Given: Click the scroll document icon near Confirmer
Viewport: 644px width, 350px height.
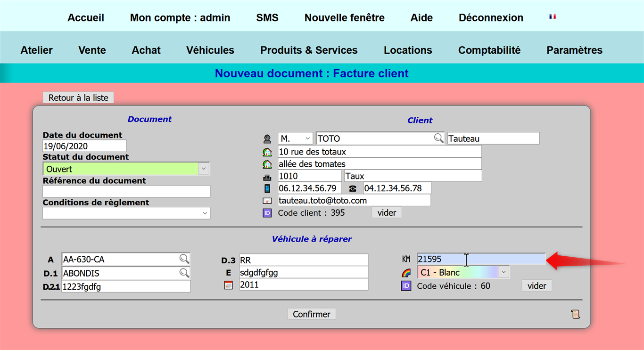Looking at the screenshot, I should pos(575,314).
